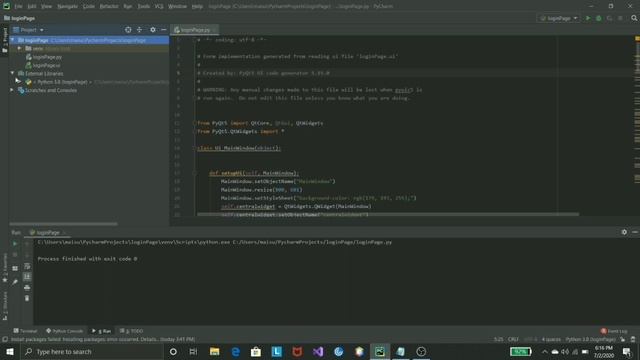The height and width of the screenshot is (360, 640).
Task: Collapse all in Project panel toolbar
Action: [140, 30]
